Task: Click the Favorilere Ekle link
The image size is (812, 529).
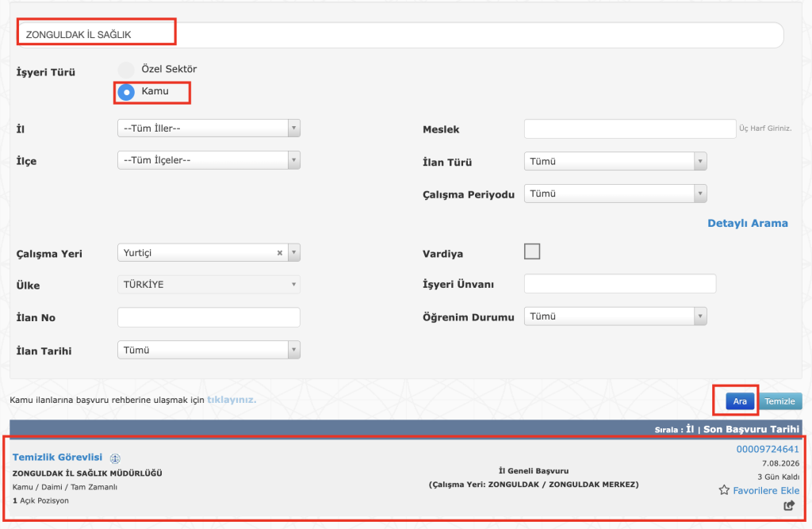Action: pos(766,490)
